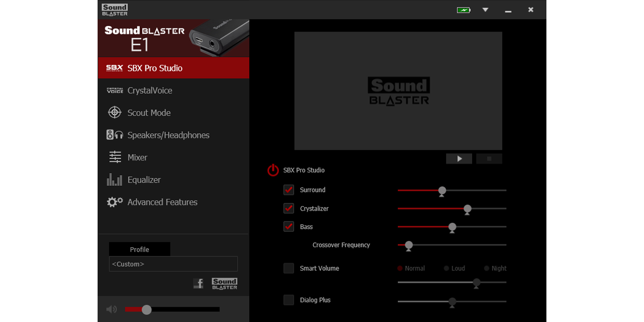
Task: Open the title bar dropdown arrow
Action: click(x=485, y=9)
